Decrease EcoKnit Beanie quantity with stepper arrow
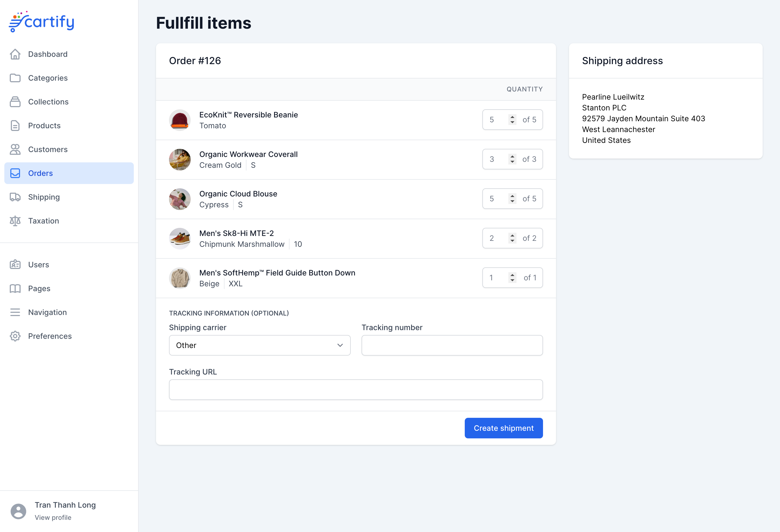 (512, 122)
